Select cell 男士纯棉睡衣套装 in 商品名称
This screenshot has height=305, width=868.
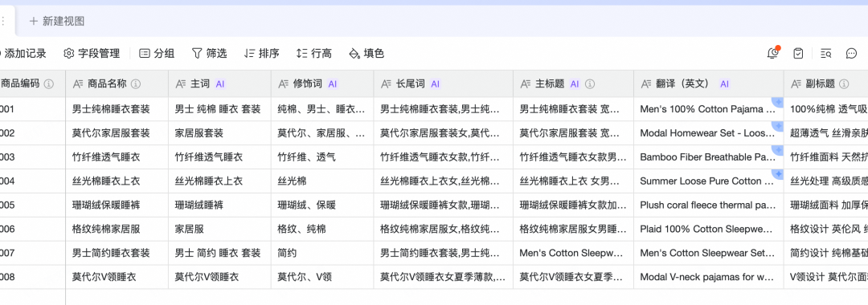coord(117,109)
